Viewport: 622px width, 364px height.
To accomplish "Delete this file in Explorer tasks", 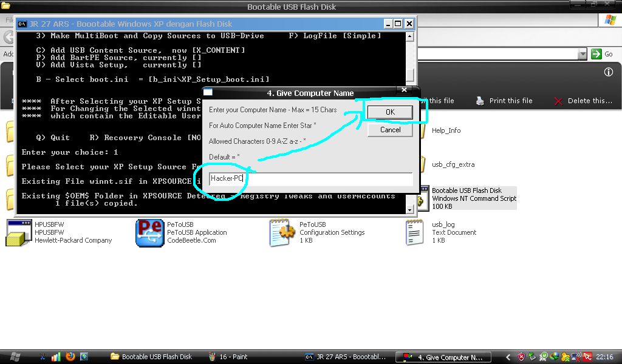I will pos(583,101).
